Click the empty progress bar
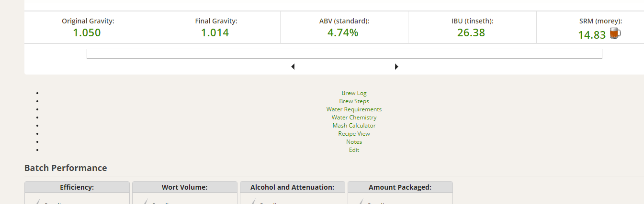This screenshot has width=644, height=204. [344, 54]
